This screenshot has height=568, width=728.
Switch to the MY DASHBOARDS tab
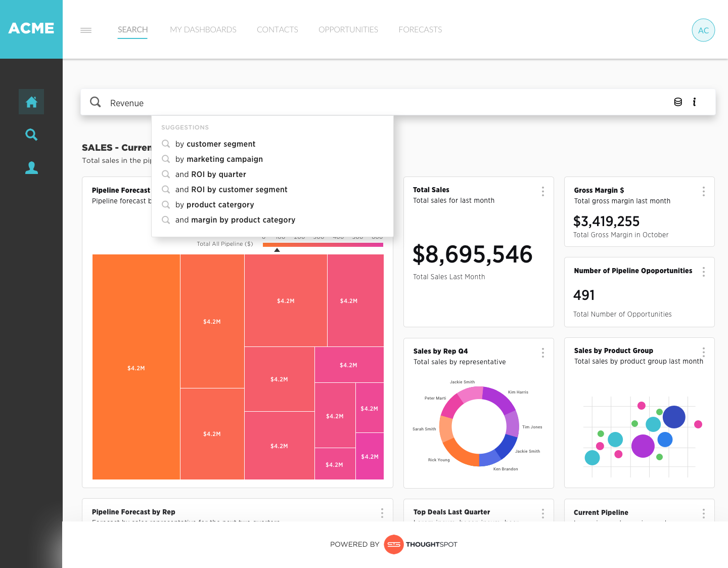203,29
